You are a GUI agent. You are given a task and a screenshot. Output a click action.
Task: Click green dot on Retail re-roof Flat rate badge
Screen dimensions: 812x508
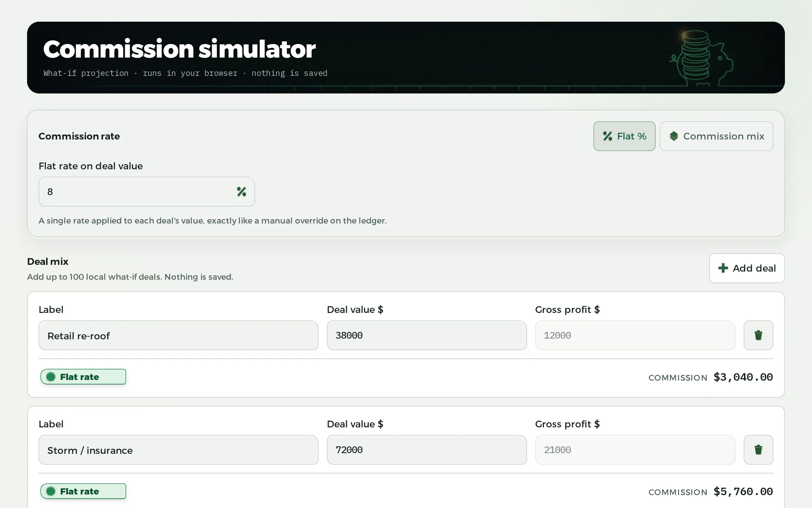(51, 377)
